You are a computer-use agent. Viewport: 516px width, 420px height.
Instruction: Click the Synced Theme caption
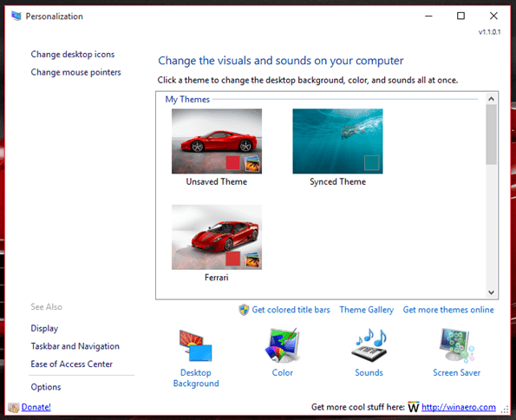pyautogui.click(x=337, y=182)
